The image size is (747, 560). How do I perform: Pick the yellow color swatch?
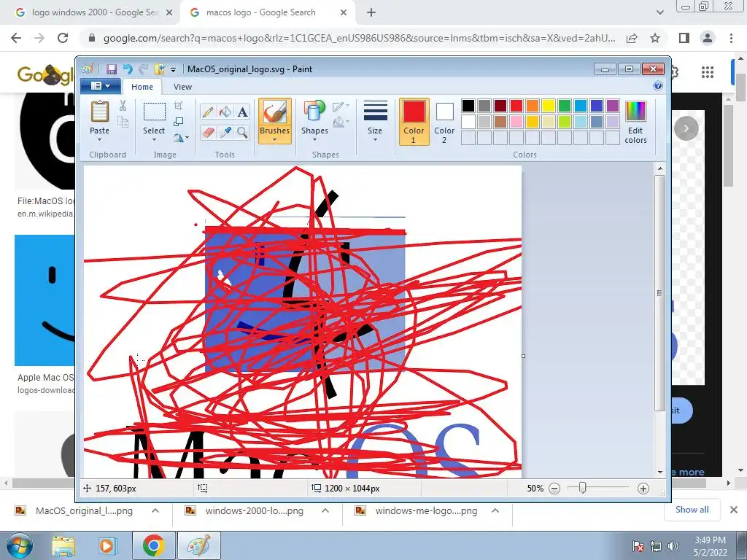(549, 106)
